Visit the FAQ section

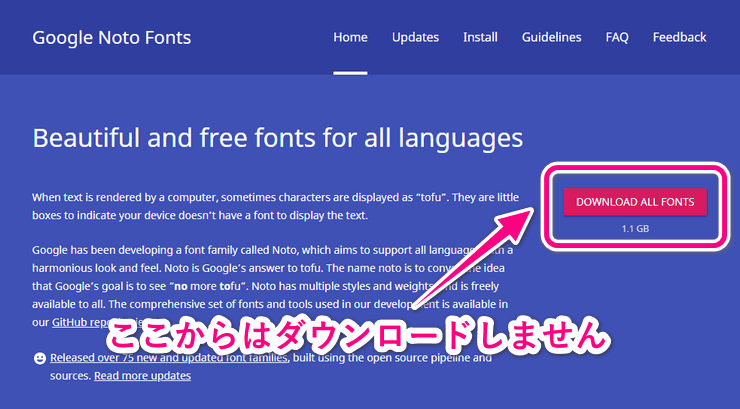(x=617, y=37)
